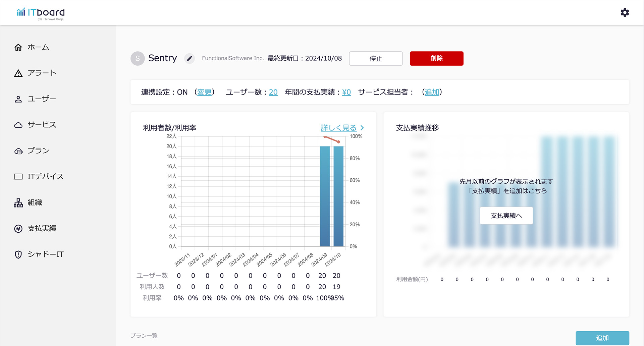This screenshot has width=644, height=346.
Task: Select the user person icon
Action: [x=18, y=99]
